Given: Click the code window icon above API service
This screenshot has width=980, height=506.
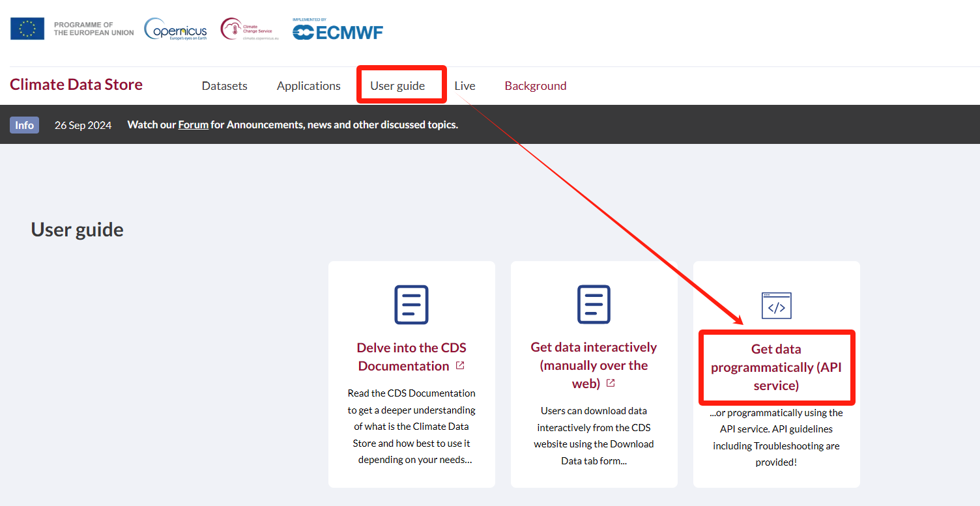Looking at the screenshot, I should pos(776,305).
